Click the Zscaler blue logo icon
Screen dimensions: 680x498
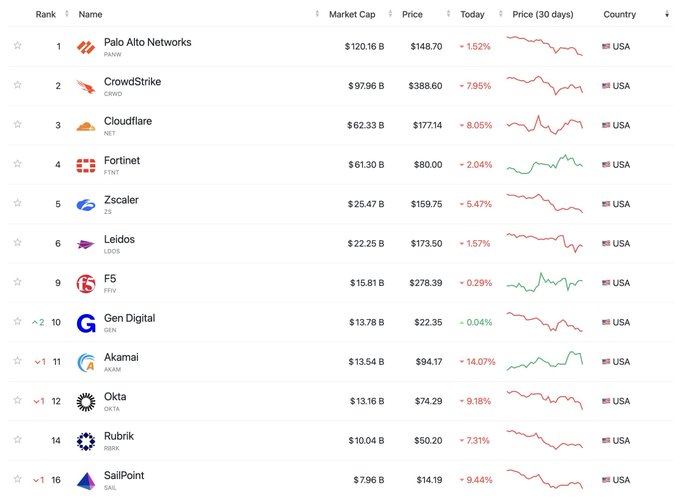coord(85,205)
